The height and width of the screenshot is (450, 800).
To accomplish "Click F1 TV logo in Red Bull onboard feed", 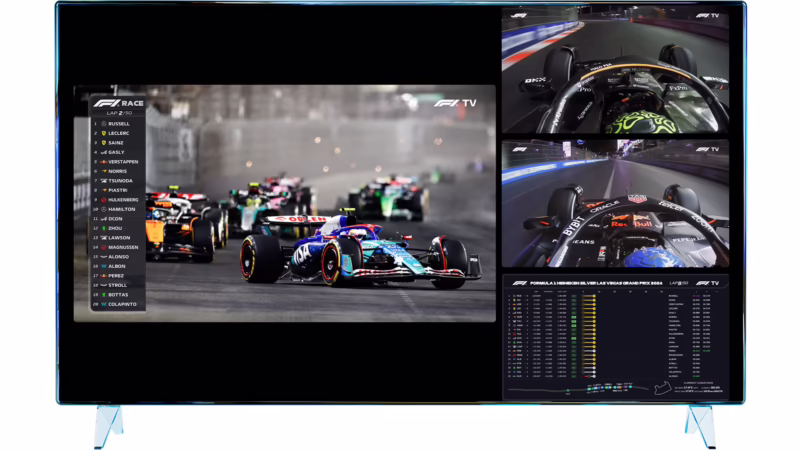I will click(x=708, y=149).
